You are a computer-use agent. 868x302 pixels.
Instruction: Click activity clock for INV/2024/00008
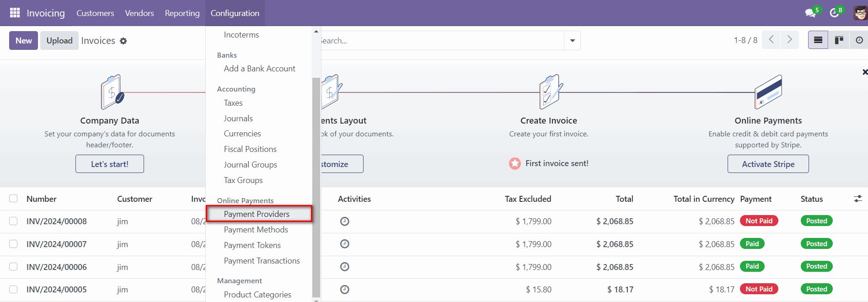pos(345,221)
